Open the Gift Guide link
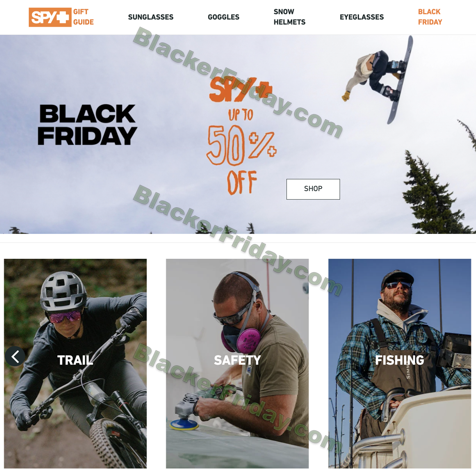 coord(83,17)
